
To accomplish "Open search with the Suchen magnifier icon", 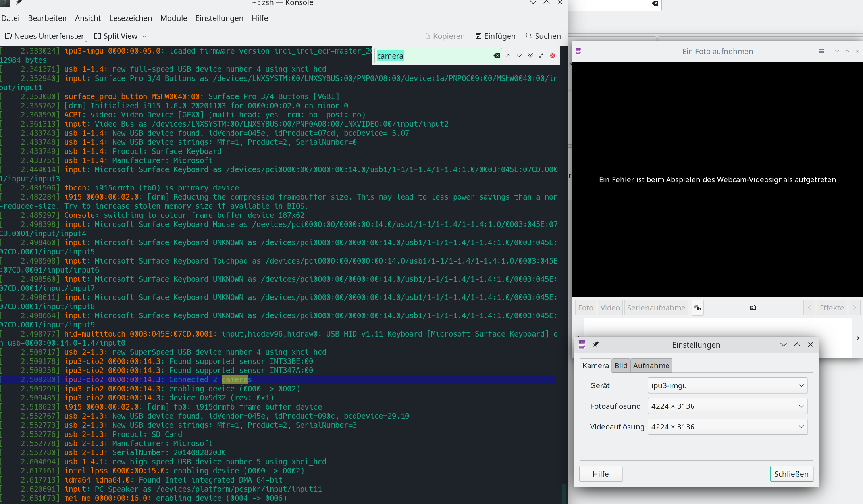I will tap(529, 36).
